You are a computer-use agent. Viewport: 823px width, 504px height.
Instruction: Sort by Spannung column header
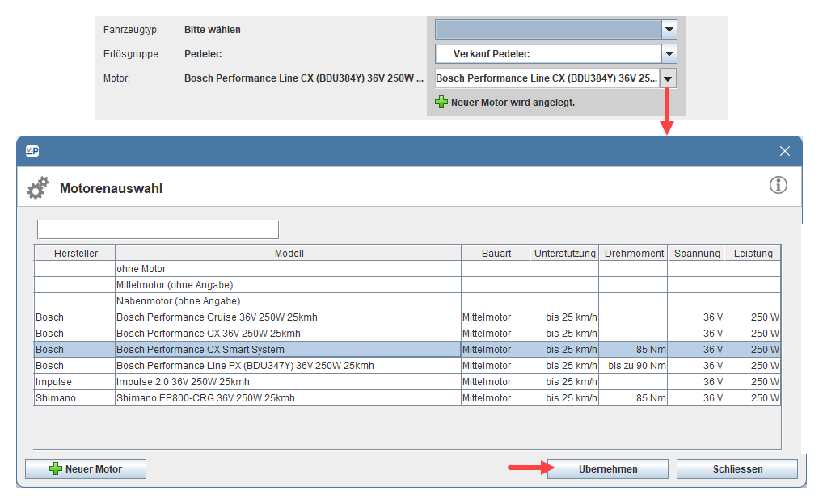(x=697, y=254)
